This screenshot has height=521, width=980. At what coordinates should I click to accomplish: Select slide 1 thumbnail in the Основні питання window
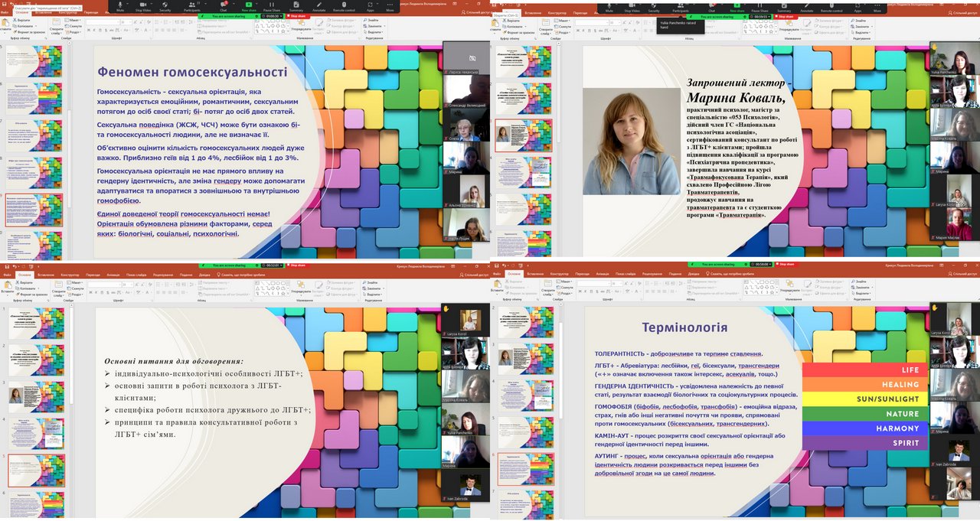(x=38, y=323)
